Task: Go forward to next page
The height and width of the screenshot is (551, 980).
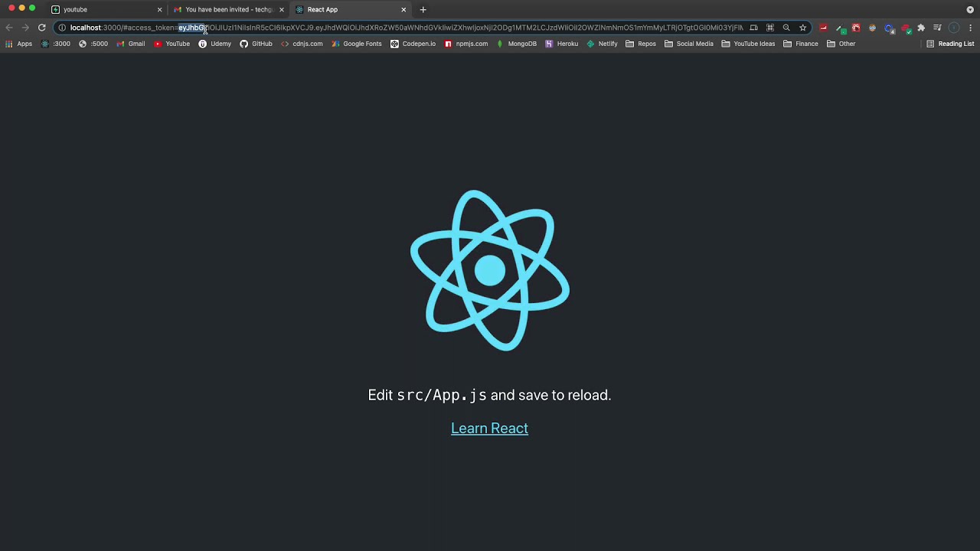Action: (25, 28)
